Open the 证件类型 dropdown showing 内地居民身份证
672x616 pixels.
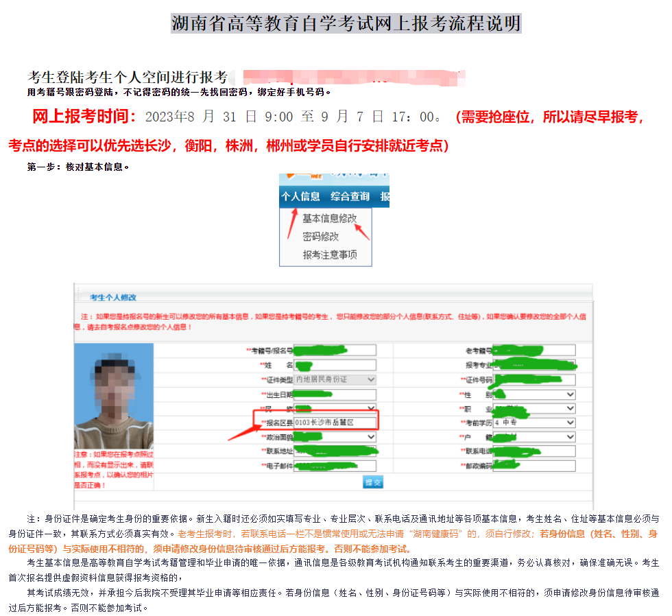pos(335,380)
